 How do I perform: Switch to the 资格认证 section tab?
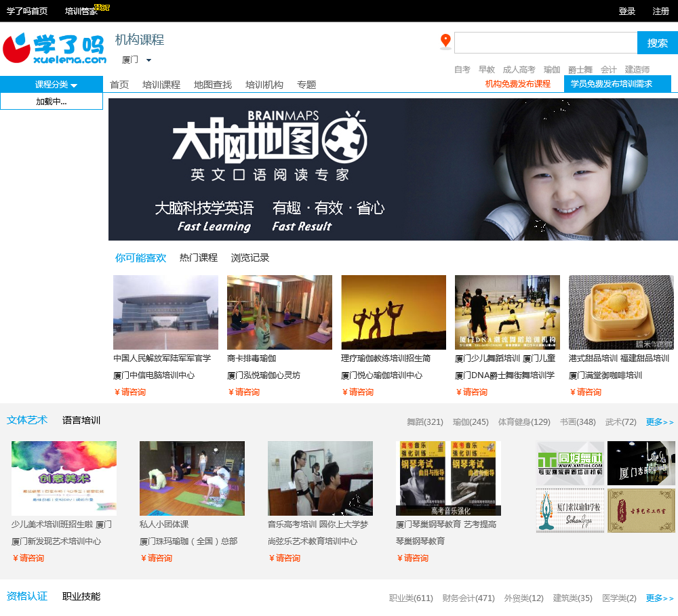[27, 596]
